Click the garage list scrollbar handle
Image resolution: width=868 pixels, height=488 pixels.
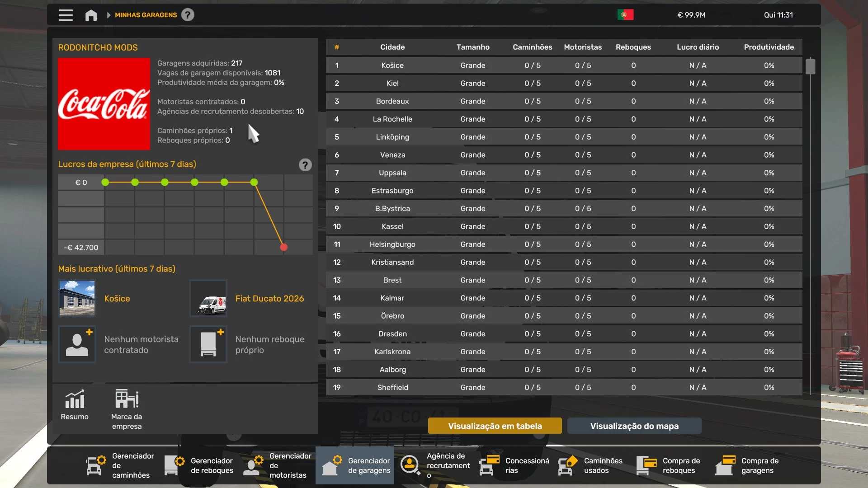[x=810, y=66]
